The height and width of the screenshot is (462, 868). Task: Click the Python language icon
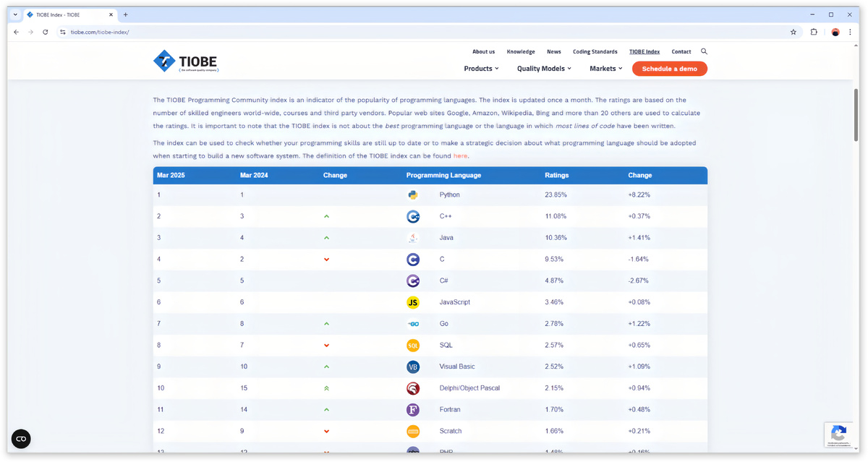(413, 195)
